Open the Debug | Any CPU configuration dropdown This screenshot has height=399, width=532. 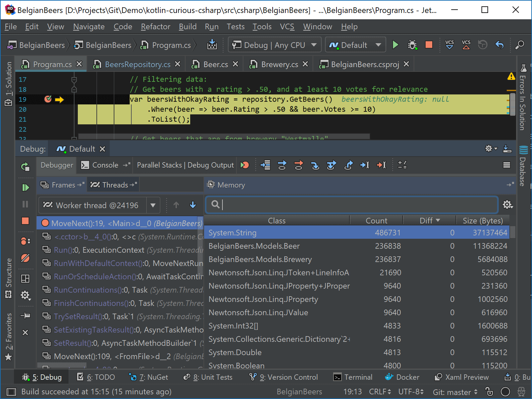(x=274, y=45)
